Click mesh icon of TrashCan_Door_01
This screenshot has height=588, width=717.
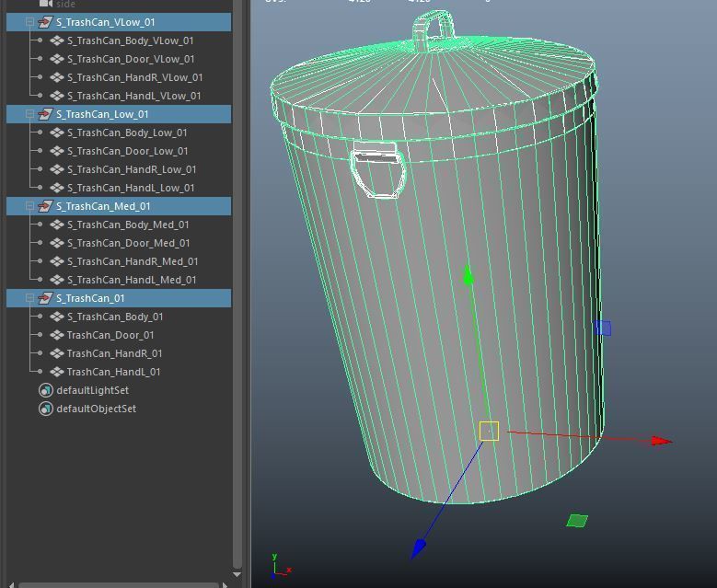pyautogui.click(x=57, y=335)
